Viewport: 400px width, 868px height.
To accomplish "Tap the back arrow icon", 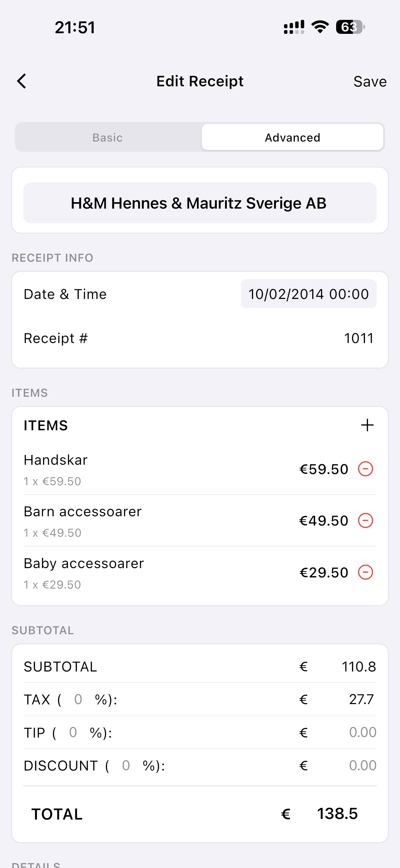I will point(21,81).
